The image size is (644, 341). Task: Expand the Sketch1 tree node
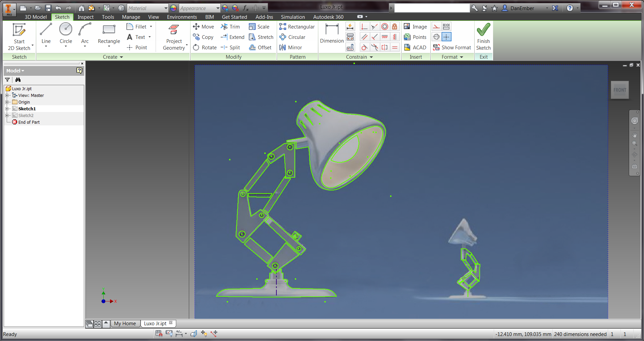(x=7, y=109)
